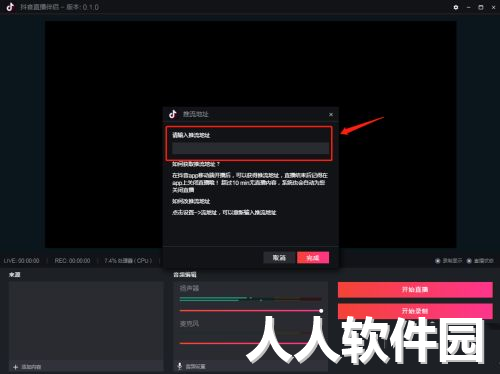Click the 开始直播 start live button

[x=415, y=289]
